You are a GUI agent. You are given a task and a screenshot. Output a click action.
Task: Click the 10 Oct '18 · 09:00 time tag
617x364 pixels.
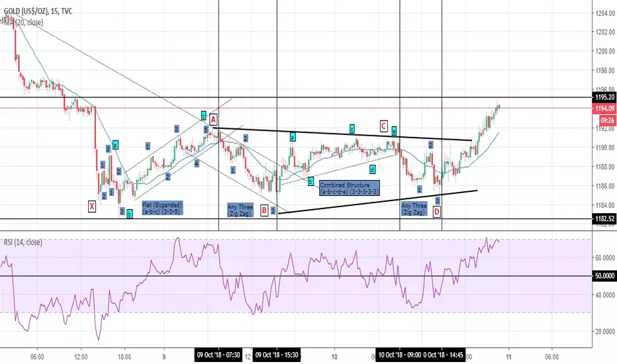399,355
